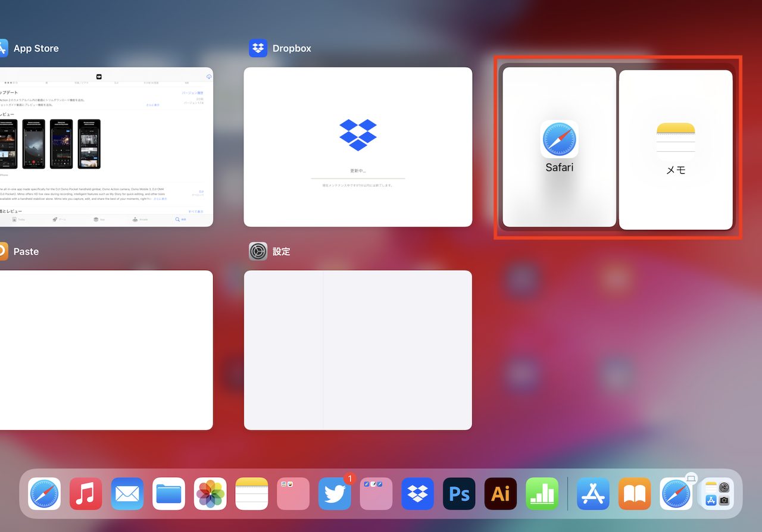This screenshot has width=762, height=532.
Task: Tap the Dropbox icon above its card
Action: click(258, 48)
